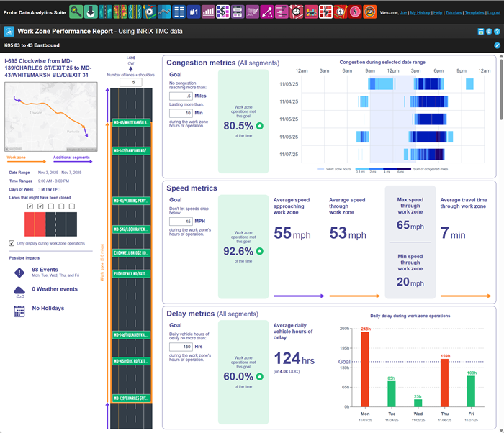Click the Work Zone Performance Report header icon
This screenshot has height=433, width=504.
[x=9, y=32]
